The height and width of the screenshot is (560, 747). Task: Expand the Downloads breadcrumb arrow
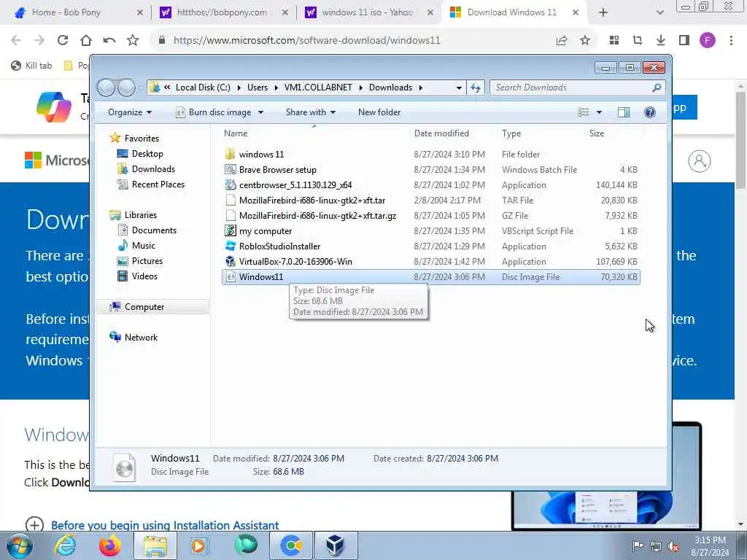pyautogui.click(x=421, y=87)
